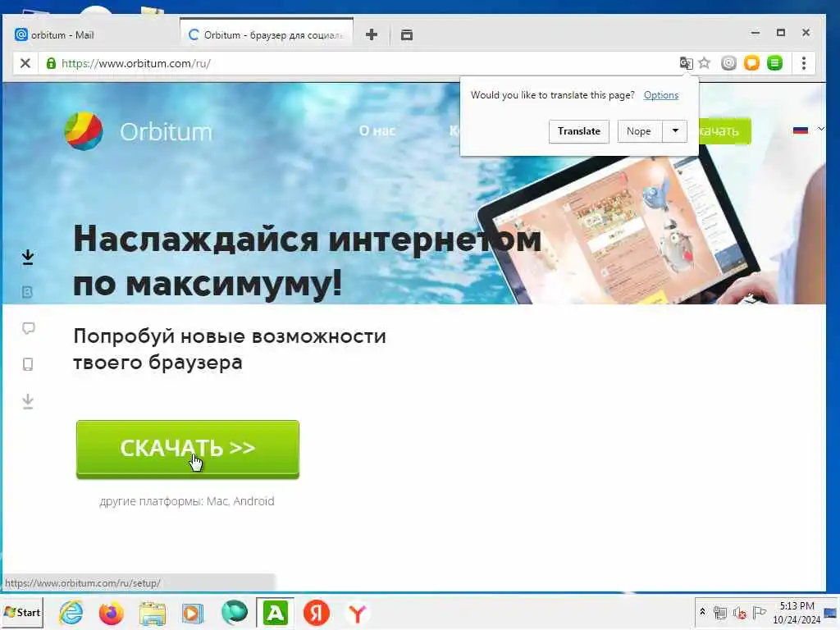Click sidebar chat bubble icon
840x630 pixels.
pyautogui.click(x=29, y=328)
